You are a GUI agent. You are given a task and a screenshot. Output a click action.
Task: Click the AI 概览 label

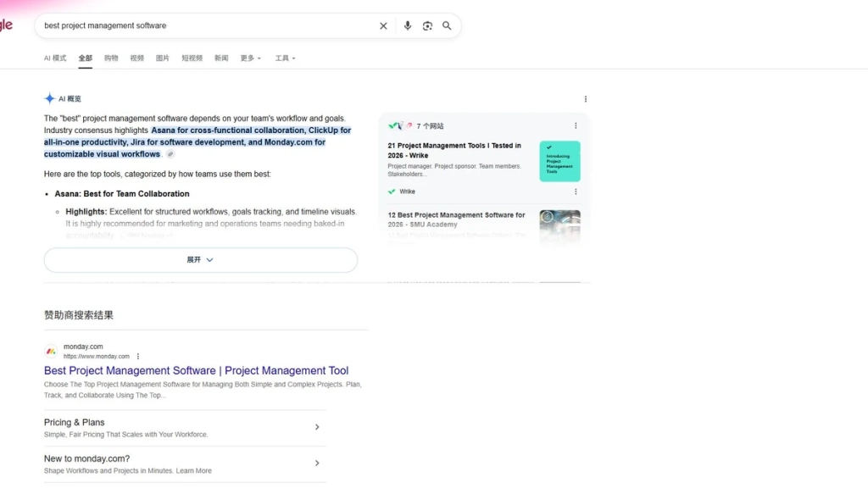pos(70,98)
